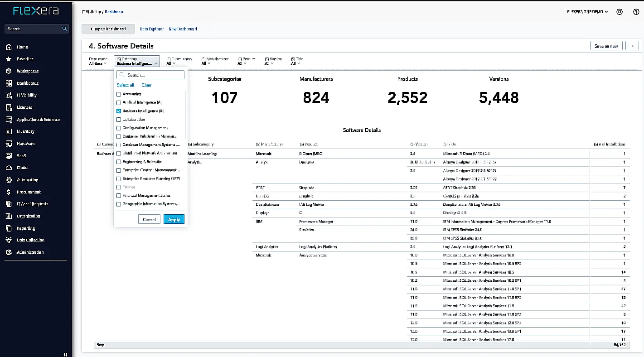Click the Clear link in filter

tap(146, 85)
